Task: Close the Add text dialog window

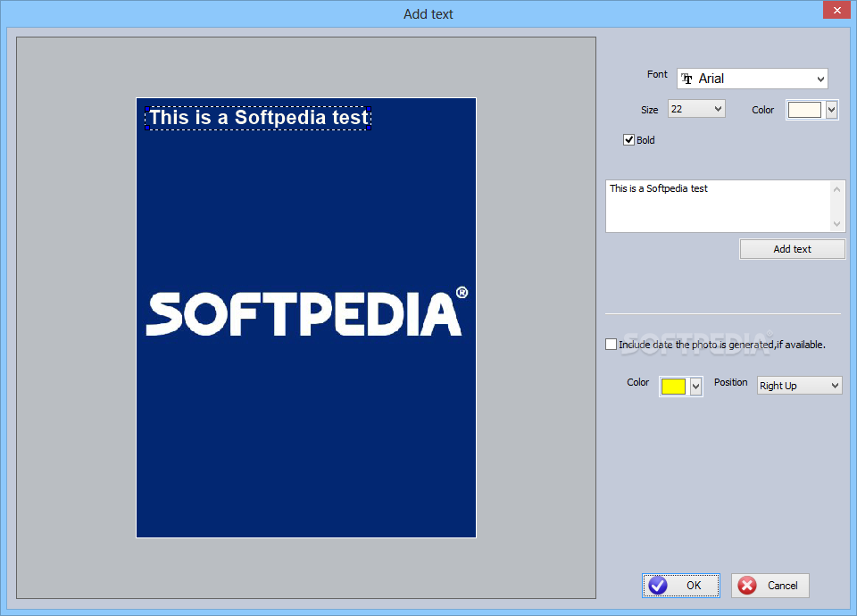Action: [x=836, y=10]
